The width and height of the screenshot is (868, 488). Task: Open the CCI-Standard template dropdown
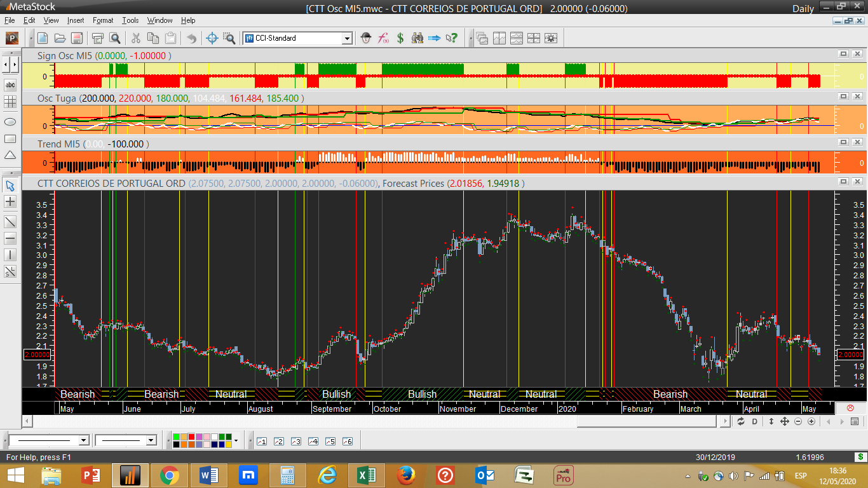(x=347, y=38)
